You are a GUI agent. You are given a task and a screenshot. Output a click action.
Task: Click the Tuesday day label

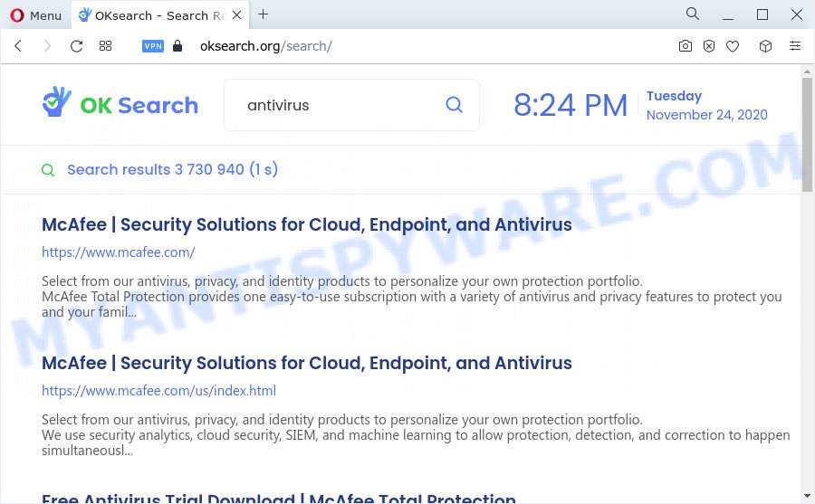click(x=674, y=96)
